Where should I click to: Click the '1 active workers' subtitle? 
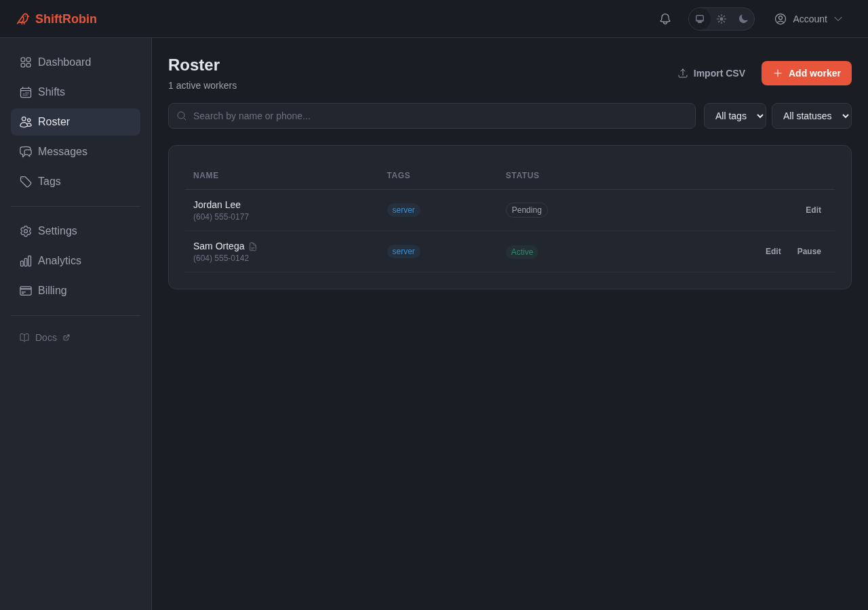tap(203, 85)
